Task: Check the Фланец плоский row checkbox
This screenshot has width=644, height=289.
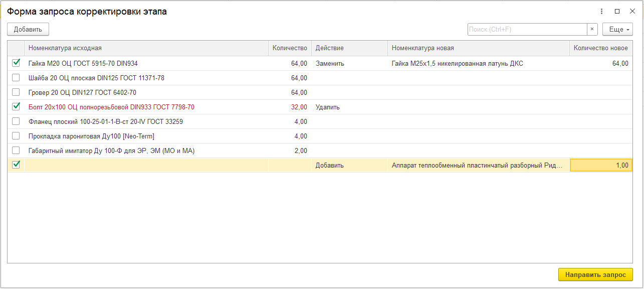Action: [x=16, y=121]
